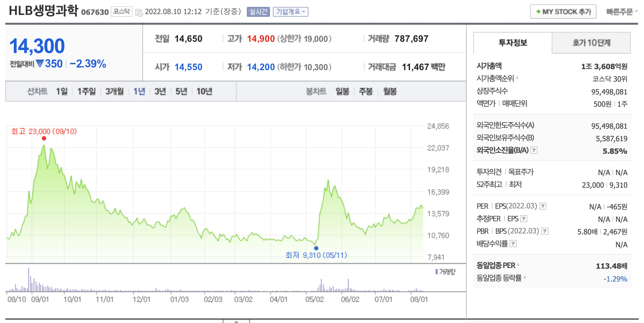Open help icon next to PER EPS(2022.03)
Image resolution: width=644 pixels, height=323 pixels.
point(543,206)
